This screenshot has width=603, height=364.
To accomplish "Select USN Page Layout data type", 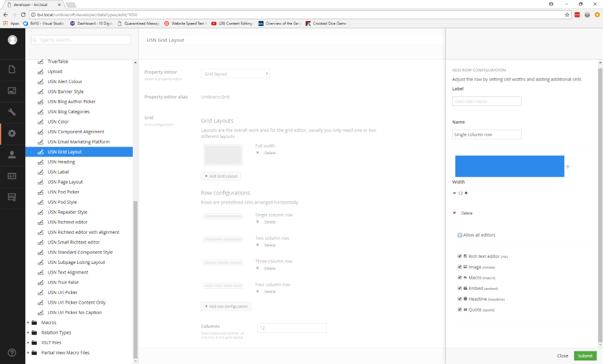I will pos(65,182).
